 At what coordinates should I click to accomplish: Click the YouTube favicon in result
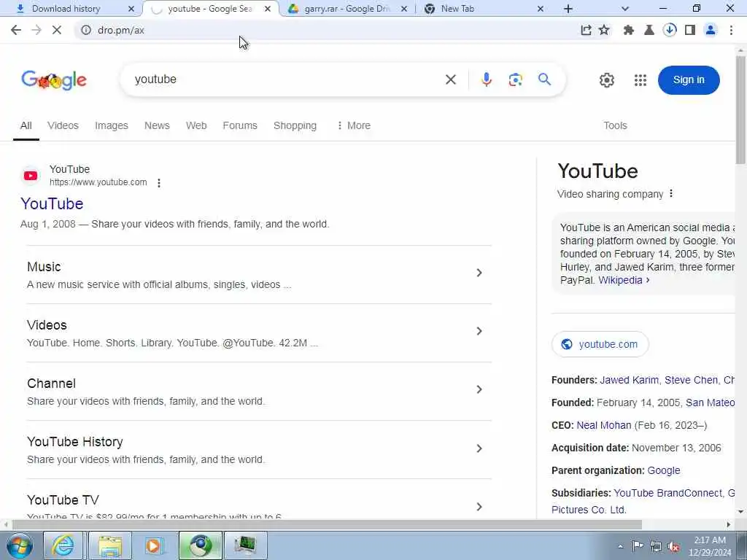[31, 176]
